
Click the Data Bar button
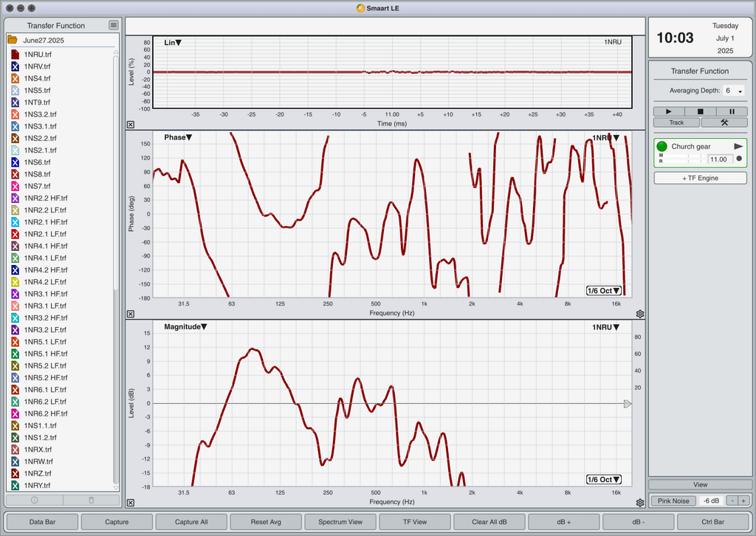click(x=42, y=521)
